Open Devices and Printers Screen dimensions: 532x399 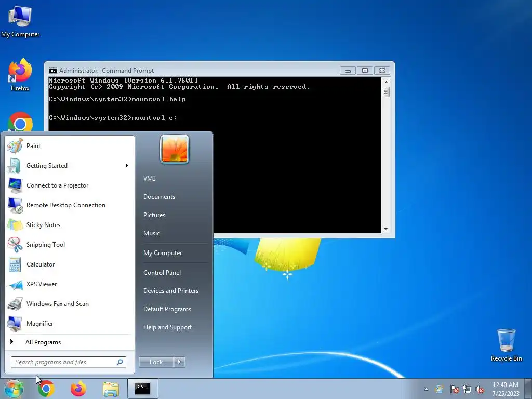point(170,291)
